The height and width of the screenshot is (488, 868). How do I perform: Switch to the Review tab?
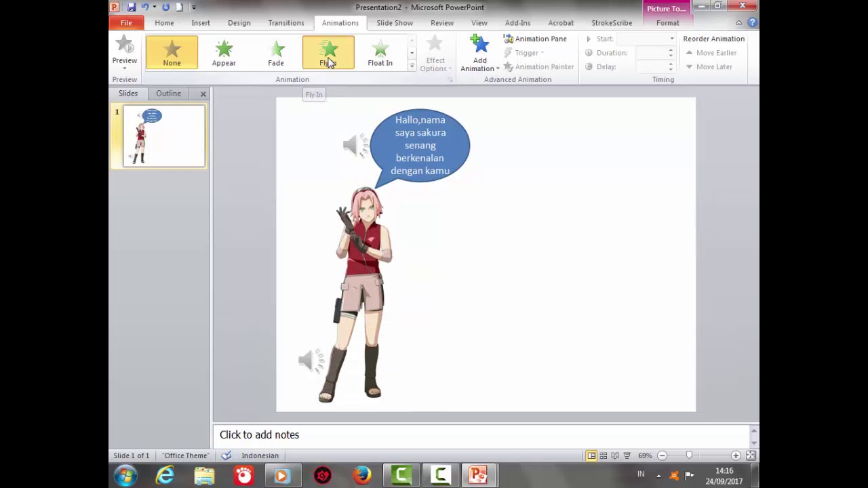442,23
